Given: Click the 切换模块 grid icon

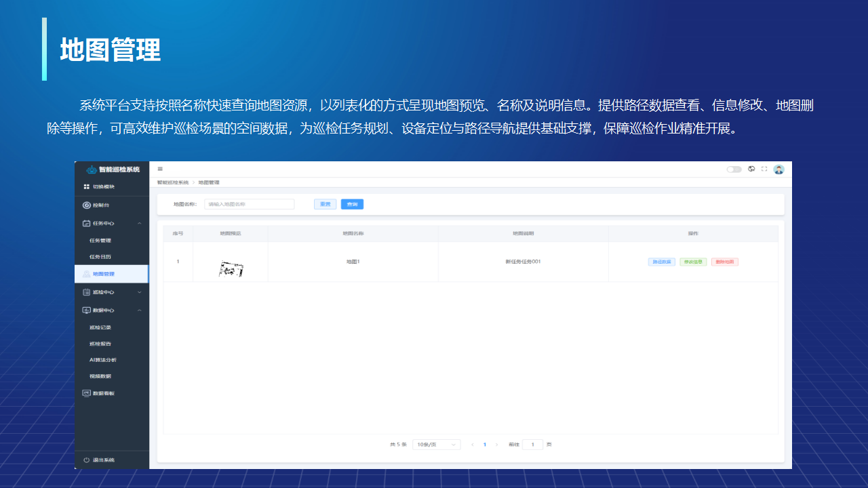Looking at the screenshot, I should point(86,186).
